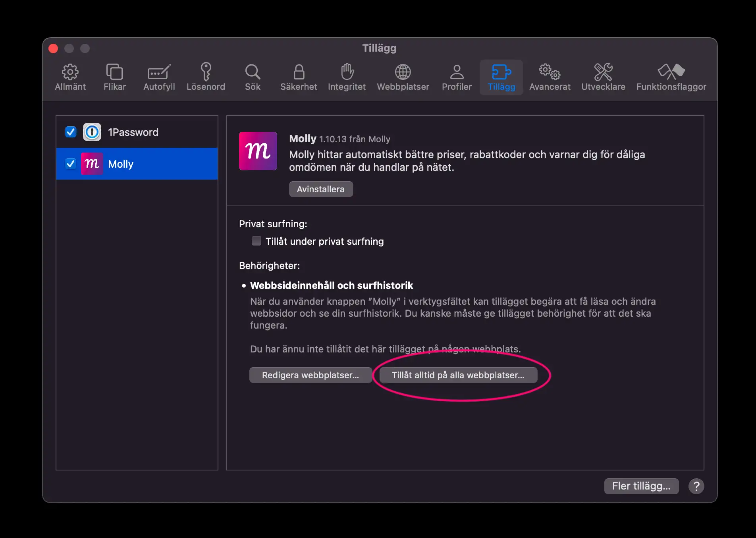Screen dimensions: 756x538
Task: Click the Molly 1.10.13 från Molly title
Action: [340, 139]
